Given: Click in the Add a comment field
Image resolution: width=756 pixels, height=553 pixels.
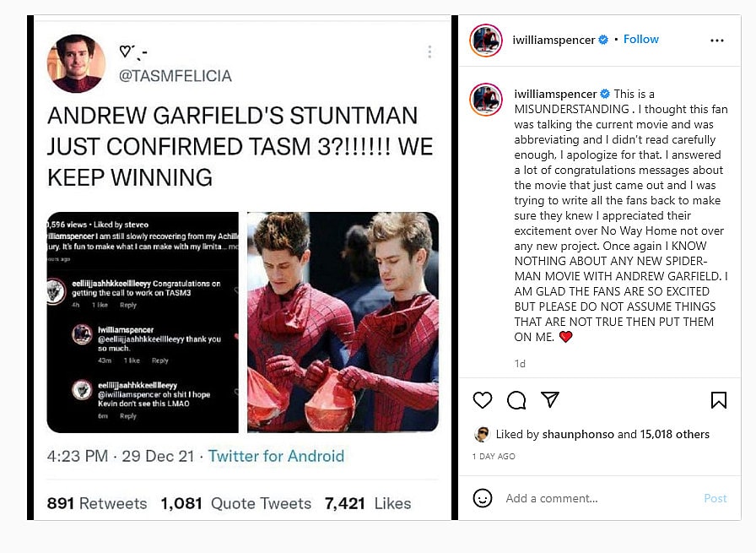Looking at the screenshot, I should (591, 498).
